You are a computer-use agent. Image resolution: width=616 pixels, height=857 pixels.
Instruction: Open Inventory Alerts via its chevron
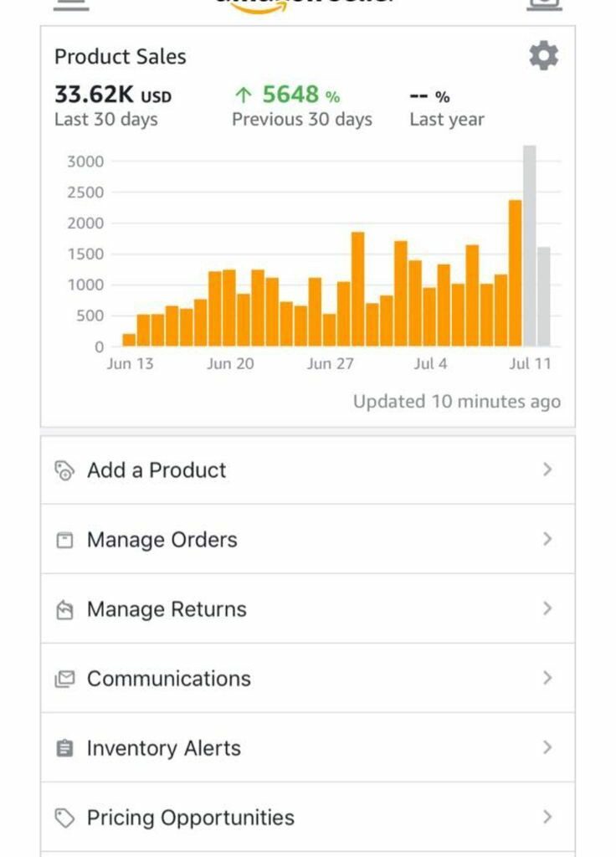pyautogui.click(x=547, y=747)
